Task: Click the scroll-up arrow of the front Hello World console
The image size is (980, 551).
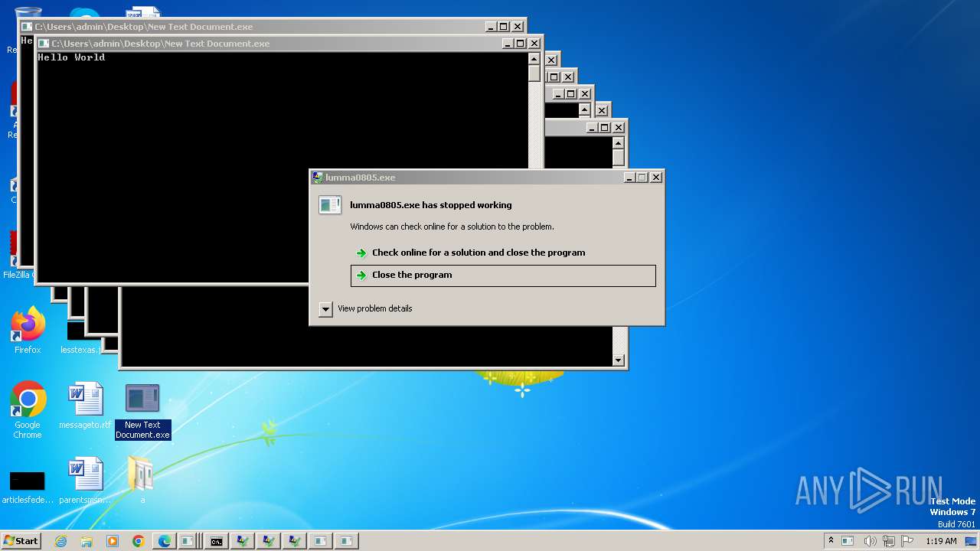Action: click(534, 58)
